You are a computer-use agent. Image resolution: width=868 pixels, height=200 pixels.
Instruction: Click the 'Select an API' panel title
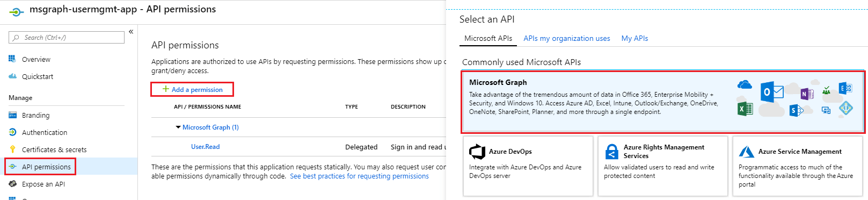(487, 19)
